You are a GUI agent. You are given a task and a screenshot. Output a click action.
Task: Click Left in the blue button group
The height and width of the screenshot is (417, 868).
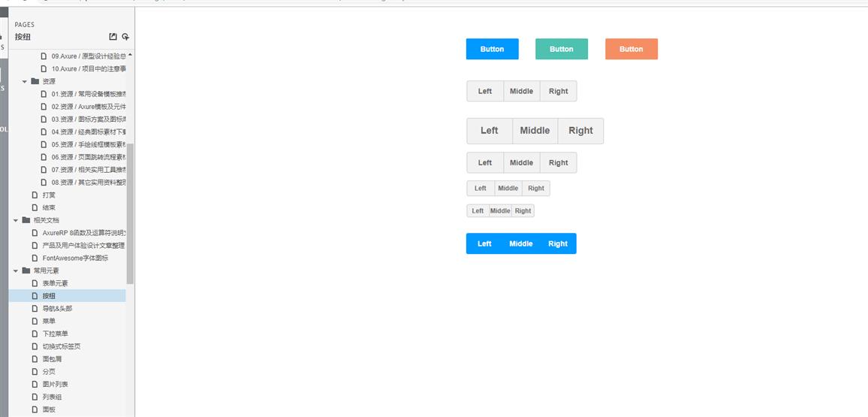pos(484,243)
